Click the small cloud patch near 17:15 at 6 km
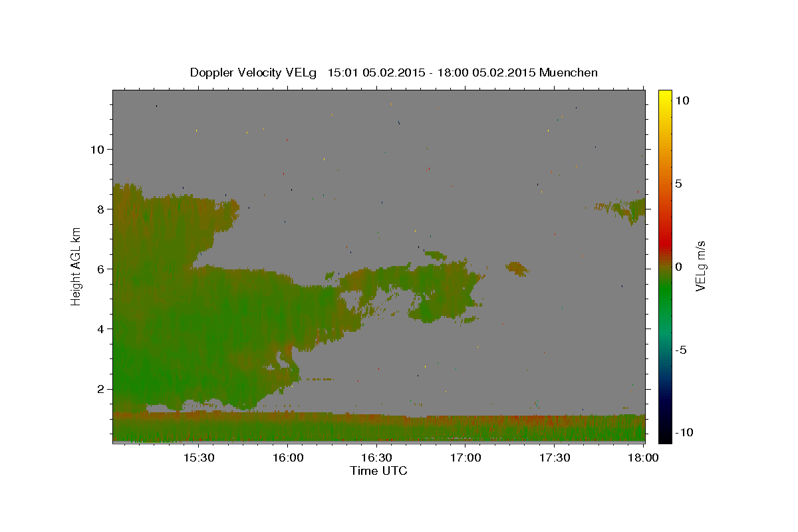This screenshot has height=532, width=798. tap(517, 269)
